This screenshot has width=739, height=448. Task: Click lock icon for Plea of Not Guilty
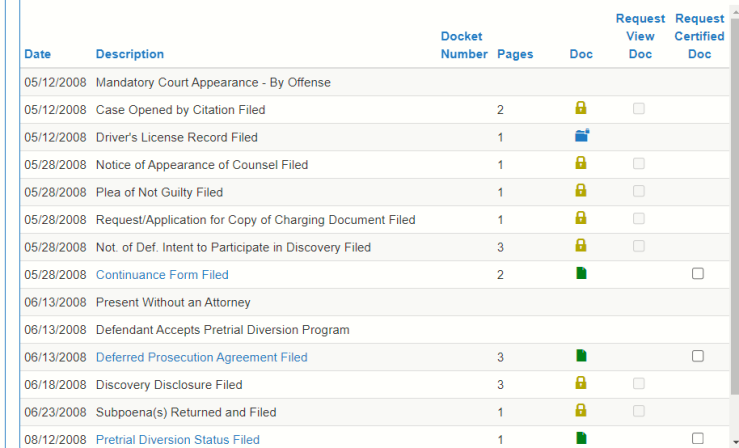[581, 191]
